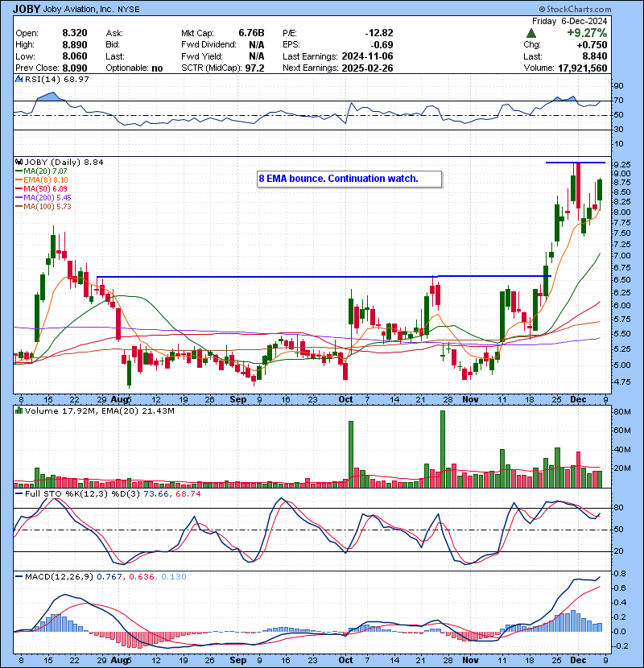Viewport: 644px width, 668px height.
Task: Click the Volume 17.92M, EMA(20) 21.43M label
Action: (100, 411)
